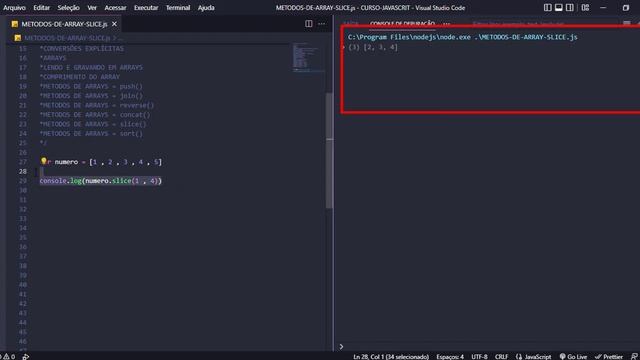640x360 pixels.
Task: Click the debug launch icon in status bar
Action: pos(26,357)
